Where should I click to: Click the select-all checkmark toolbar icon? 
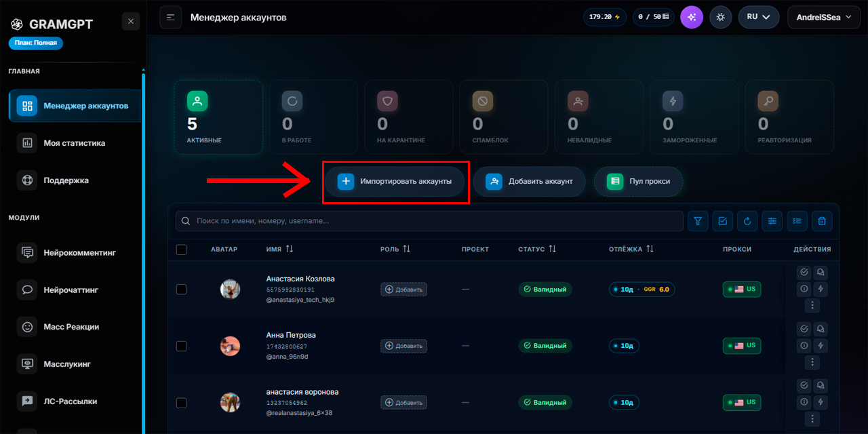723,221
